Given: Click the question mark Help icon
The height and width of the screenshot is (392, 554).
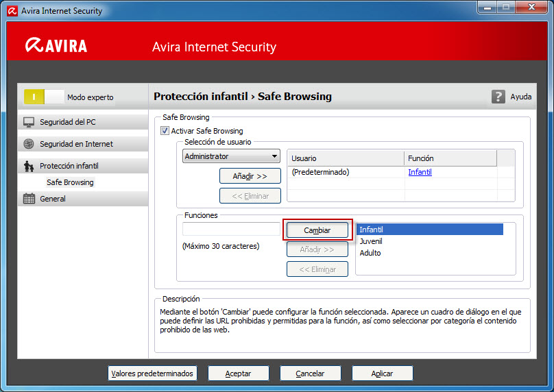Looking at the screenshot, I should [498, 97].
